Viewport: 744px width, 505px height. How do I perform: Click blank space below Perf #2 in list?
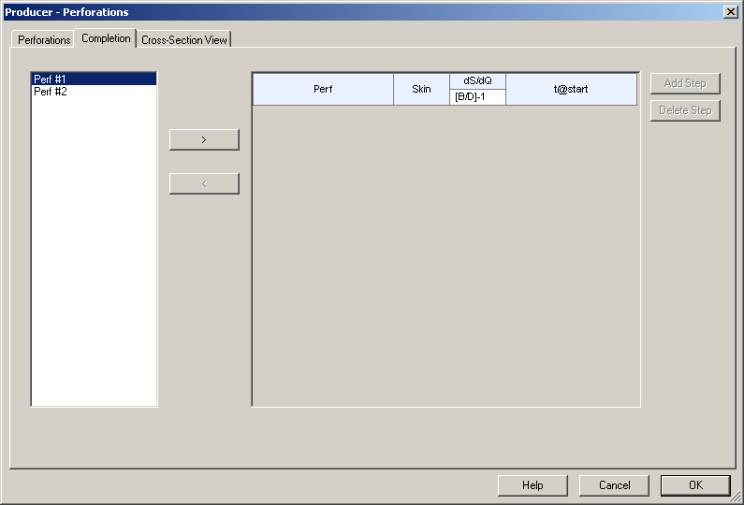93,250
